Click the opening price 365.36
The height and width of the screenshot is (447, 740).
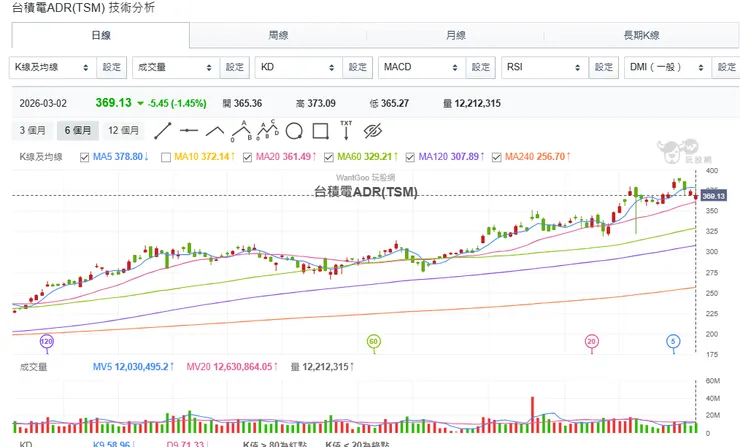click(247, 103)
